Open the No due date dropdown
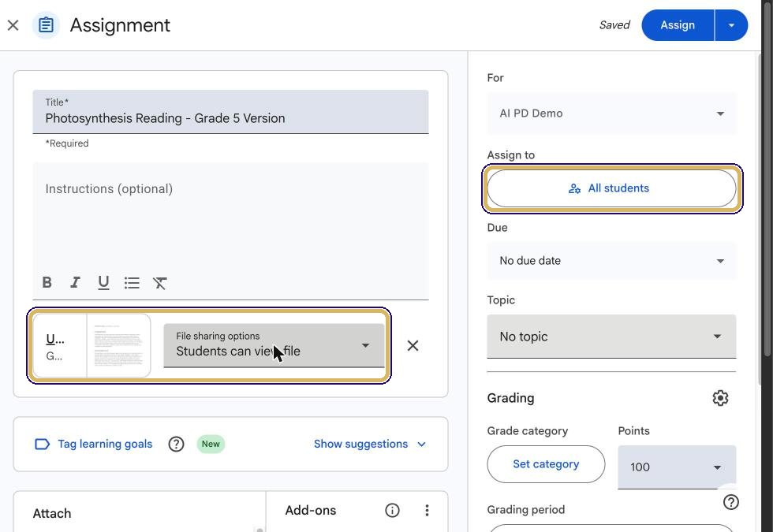The height and width of the screenshot is (532, 773). [611, 261]
